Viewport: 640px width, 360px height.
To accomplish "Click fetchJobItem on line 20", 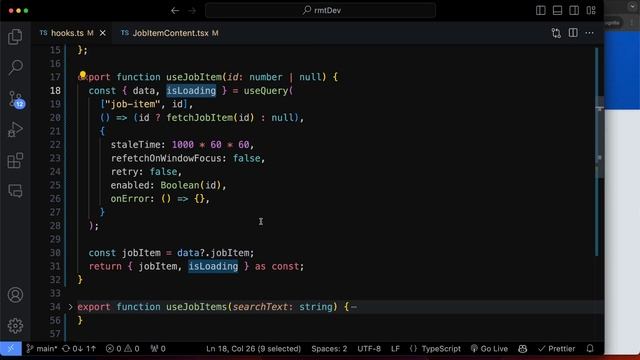I will point(199,118).
